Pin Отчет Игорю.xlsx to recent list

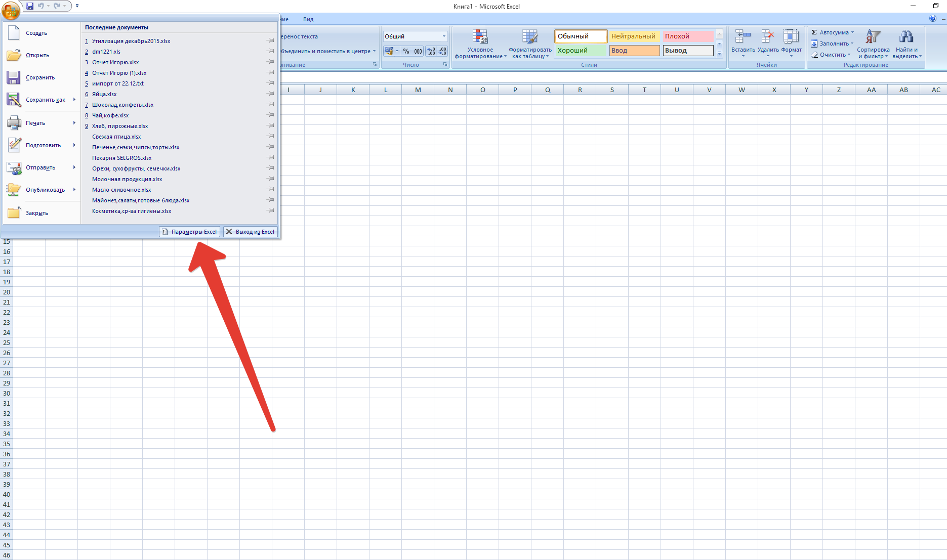click(x=271, y=62)
